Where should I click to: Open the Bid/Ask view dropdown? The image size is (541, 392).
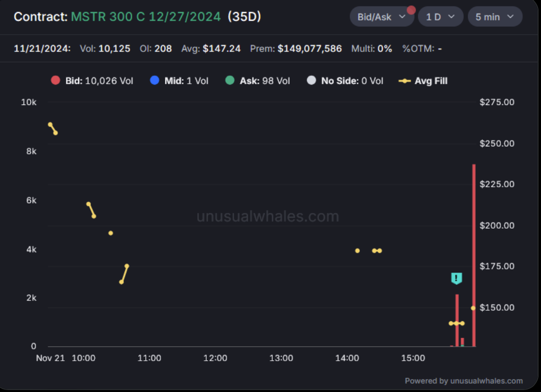381,16
